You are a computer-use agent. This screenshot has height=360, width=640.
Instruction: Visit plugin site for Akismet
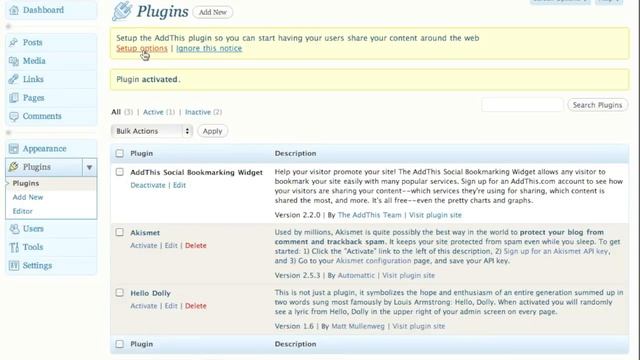(408, 276)
